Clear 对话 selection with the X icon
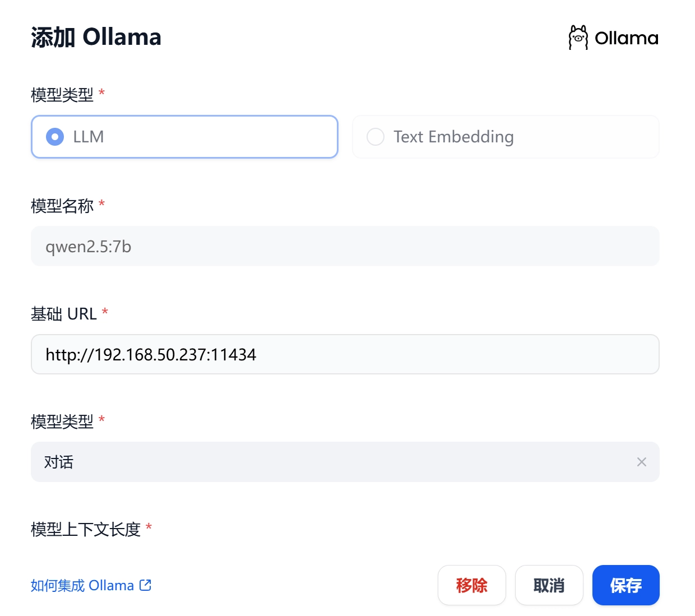 [642, 462]
